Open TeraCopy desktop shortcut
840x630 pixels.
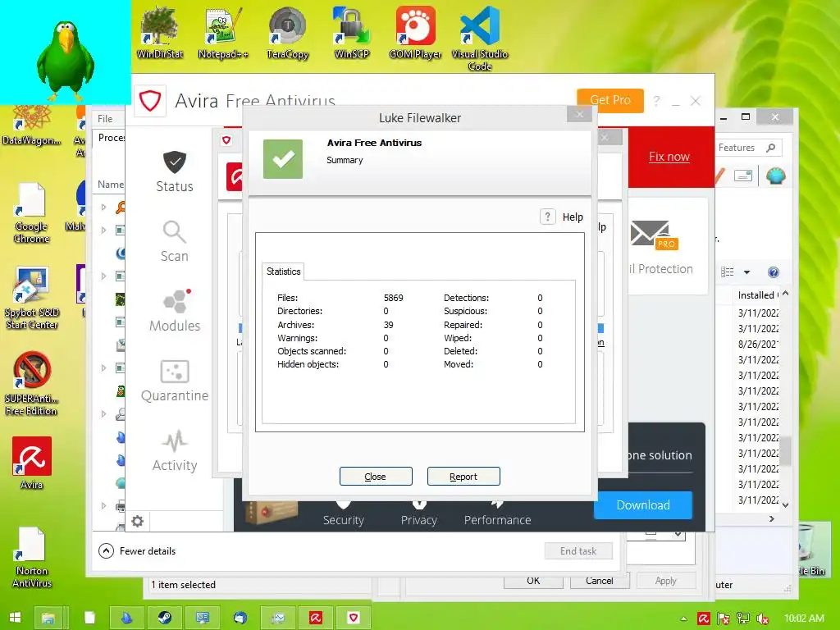288,33
